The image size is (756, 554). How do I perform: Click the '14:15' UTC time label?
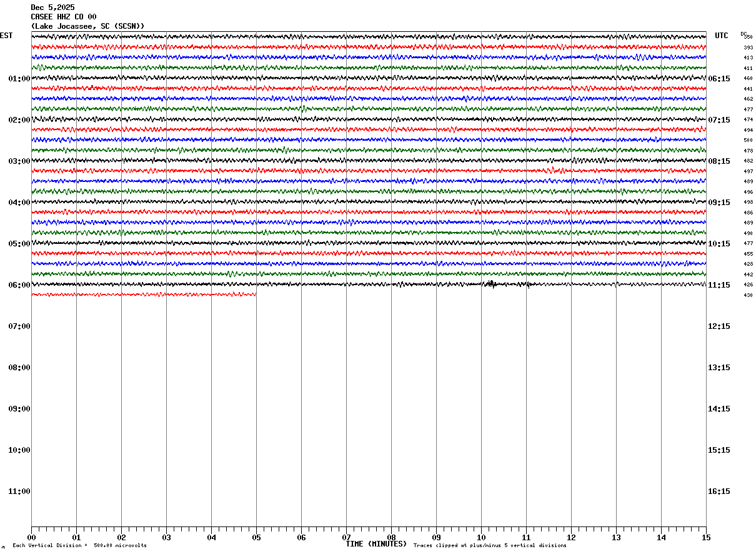click(x=719, y=409)
